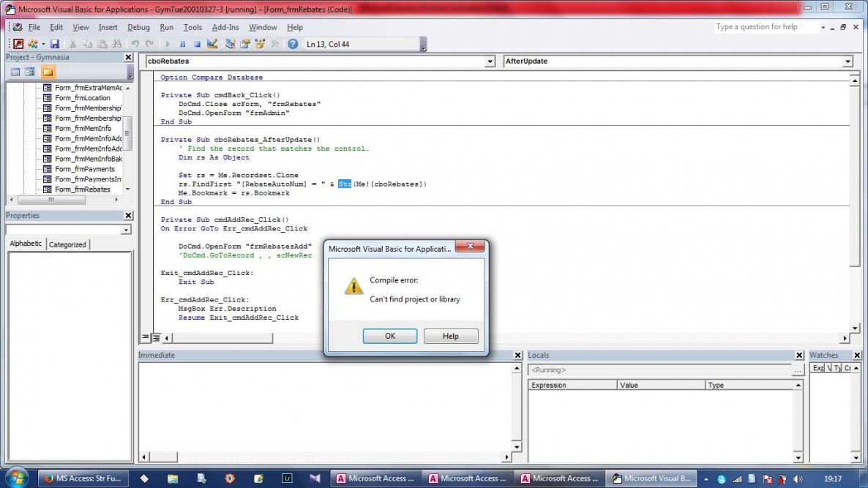Close the Watches window
868x488 pixels.
[857, 356]
